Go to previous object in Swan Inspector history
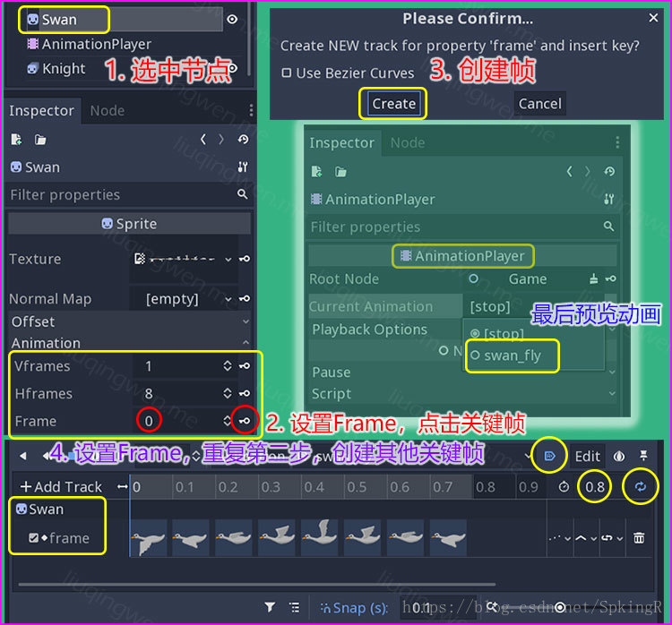Viewport: 672px width, 625px height. [203, 139]
